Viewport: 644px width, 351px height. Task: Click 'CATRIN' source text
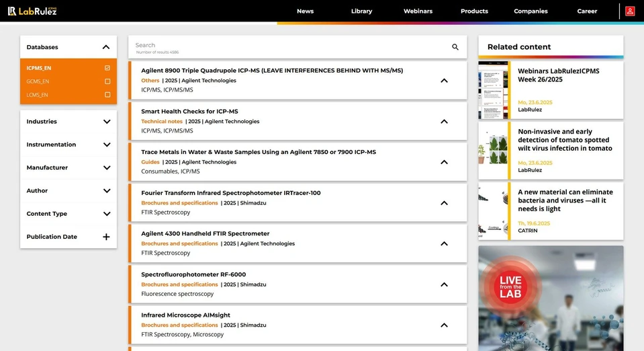(x=527, y=231)
